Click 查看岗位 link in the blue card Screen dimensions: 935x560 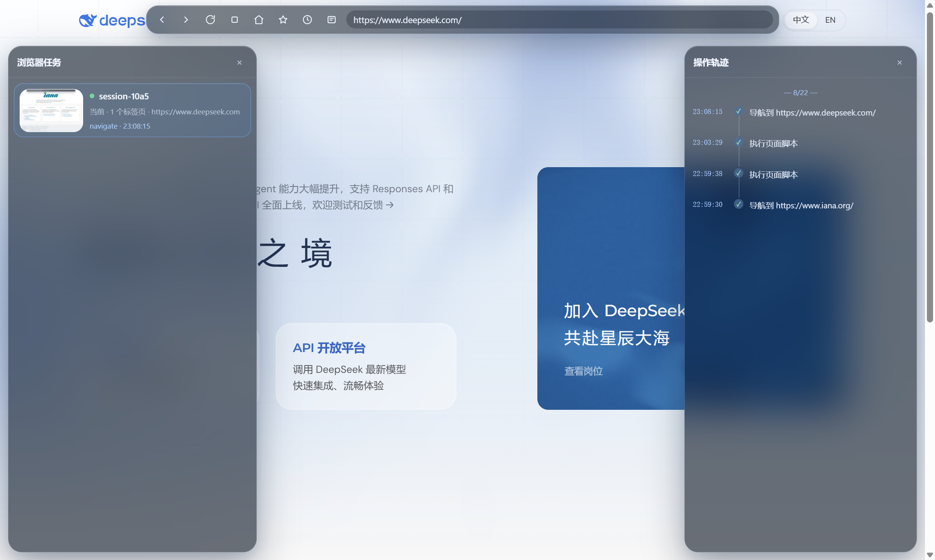click(583, 371)
